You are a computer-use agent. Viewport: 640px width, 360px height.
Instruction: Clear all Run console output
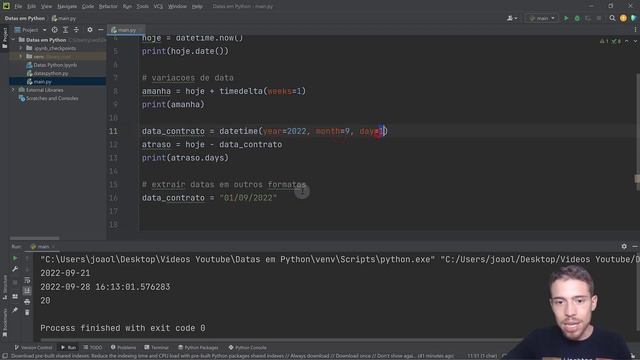point(27,312)
